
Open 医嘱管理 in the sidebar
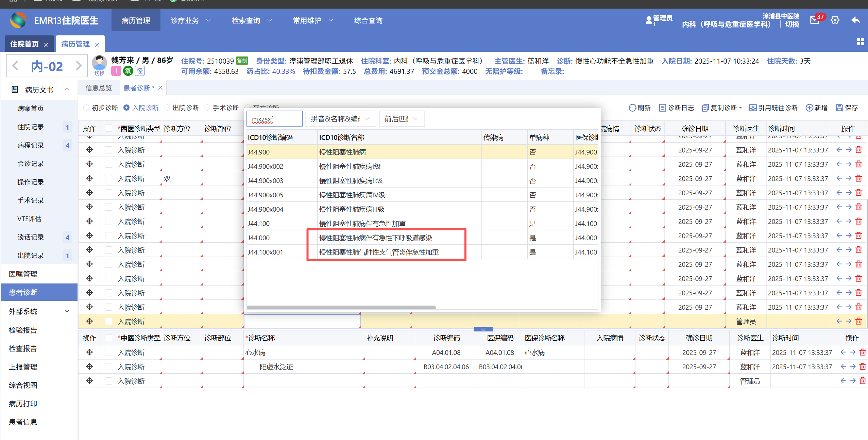(23, 274)
